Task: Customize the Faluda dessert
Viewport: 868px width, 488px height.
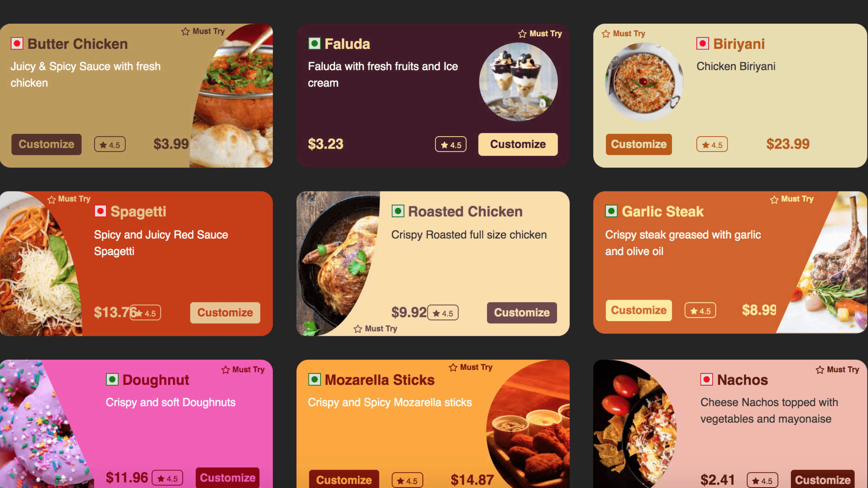Action: 518,144
